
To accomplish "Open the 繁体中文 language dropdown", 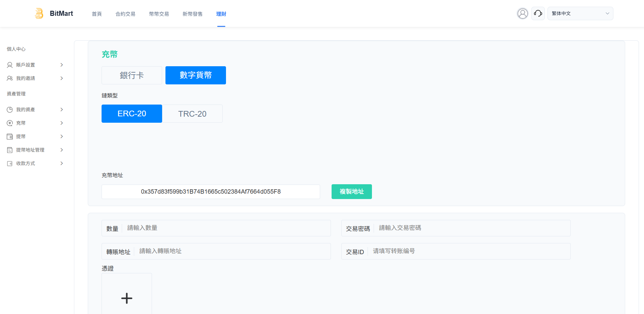I will pyautogui.click(x=580, y=13).
